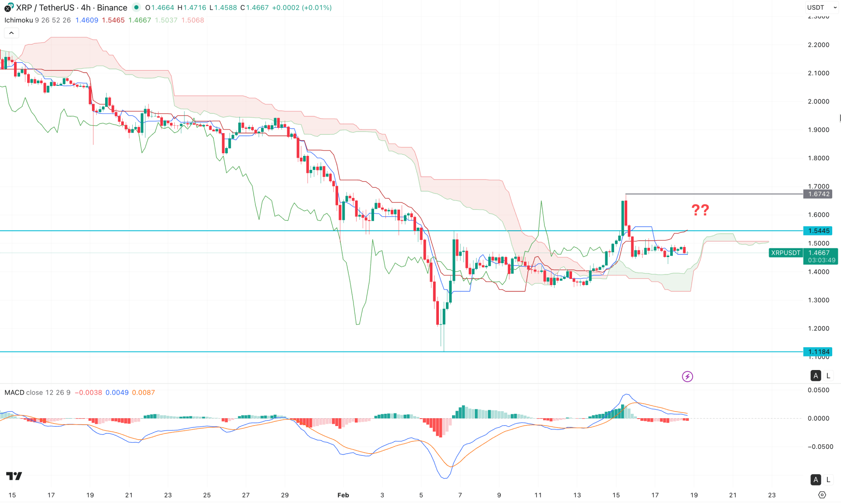This screenshot has height=504, width=841.
Task: Open instant trading via the lightning bolt icon
Action: (x=687, y=377)
